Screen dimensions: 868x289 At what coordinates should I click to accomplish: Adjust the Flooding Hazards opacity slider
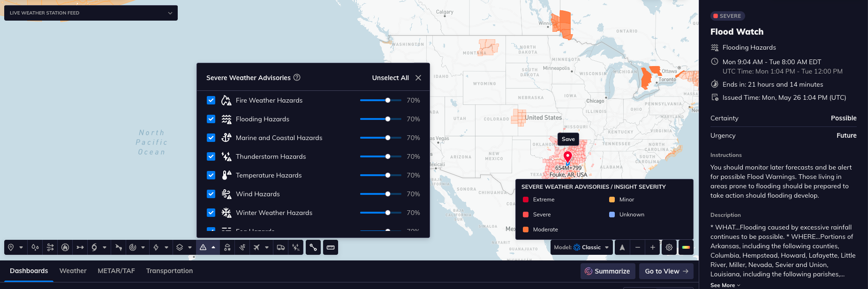coord(388,119)
